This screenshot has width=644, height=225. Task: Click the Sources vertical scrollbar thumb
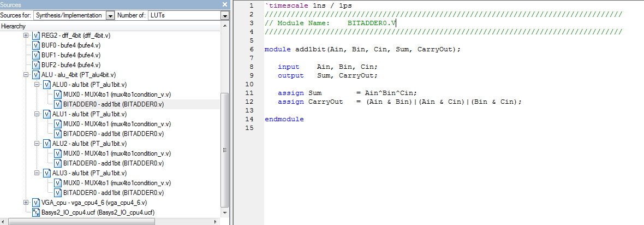tap(224, 150)
